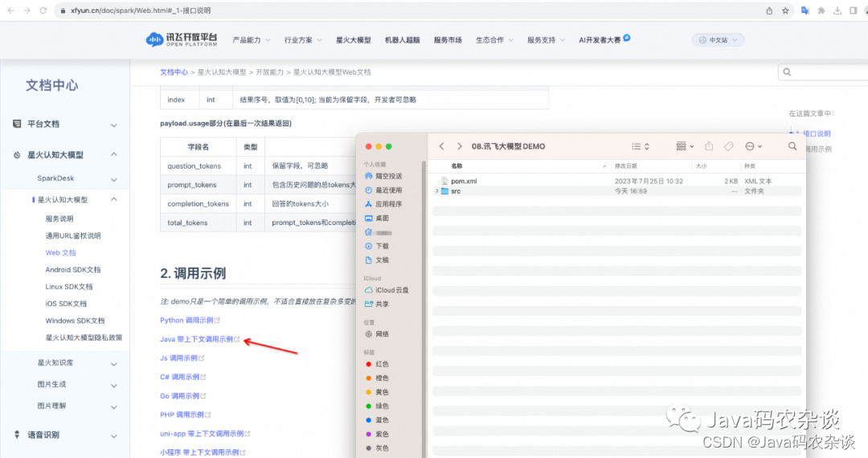Open 产品能力 navigation menu
The height and width of the screenshot is (458, 868).
tap(252, 40)
